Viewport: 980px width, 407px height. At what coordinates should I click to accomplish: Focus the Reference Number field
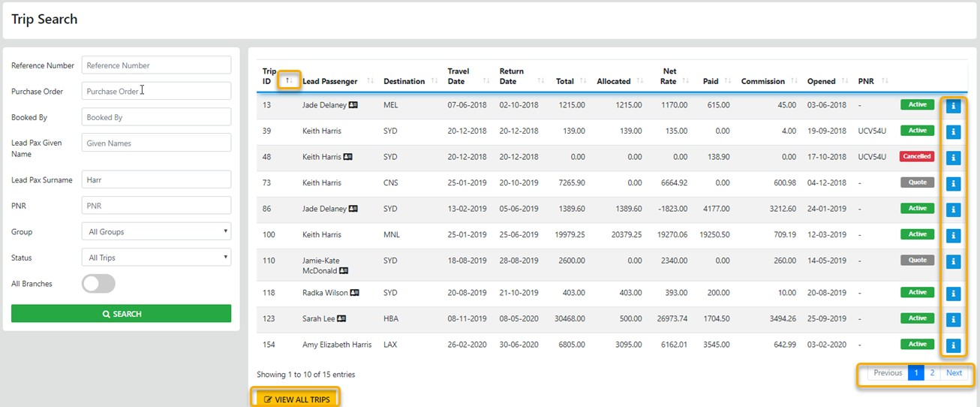156,65
